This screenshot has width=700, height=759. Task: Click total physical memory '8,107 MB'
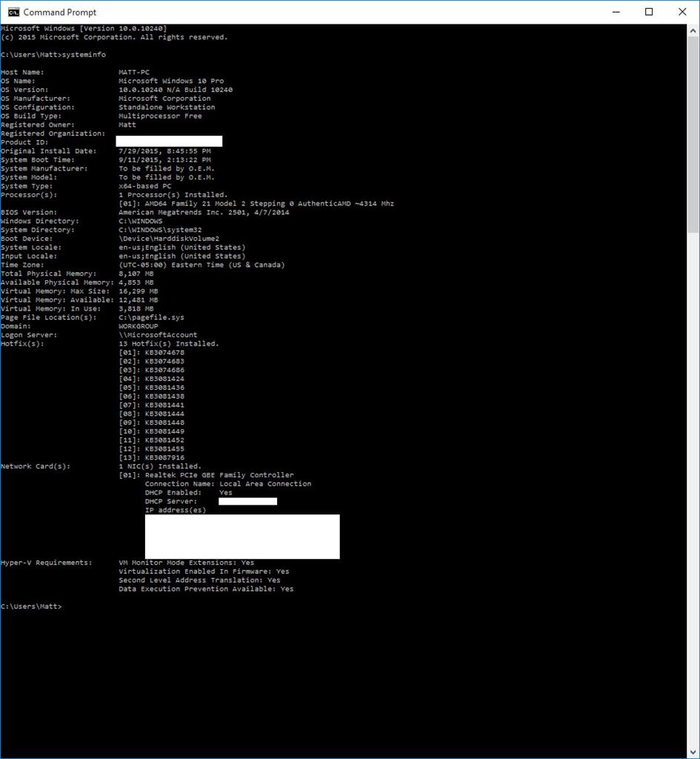pos(136,274)
